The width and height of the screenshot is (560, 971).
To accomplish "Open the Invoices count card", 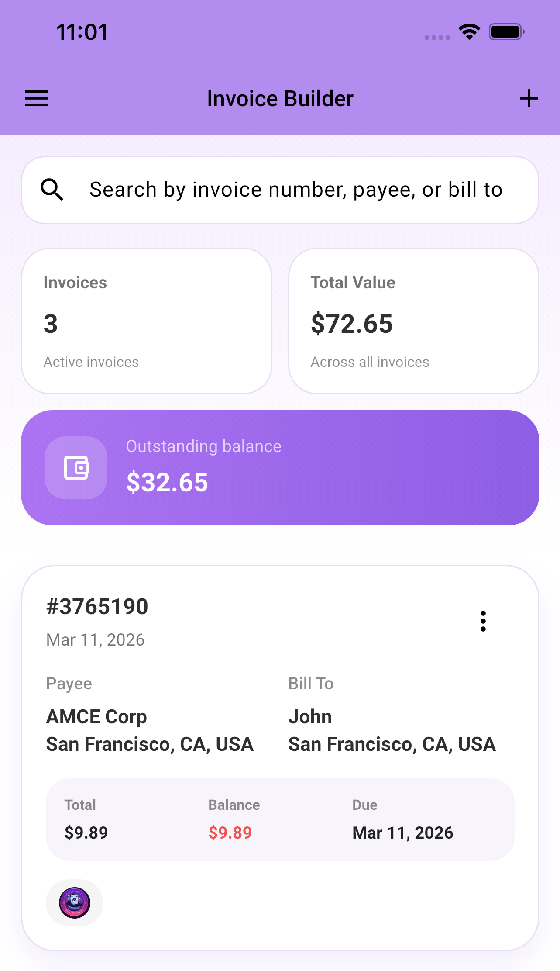I will (x=147, y=321).
